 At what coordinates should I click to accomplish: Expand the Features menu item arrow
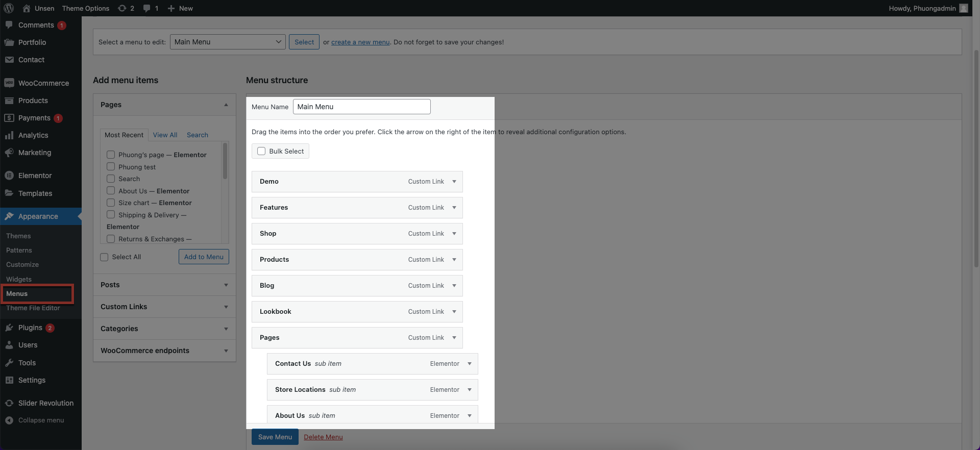click(454, 208)
